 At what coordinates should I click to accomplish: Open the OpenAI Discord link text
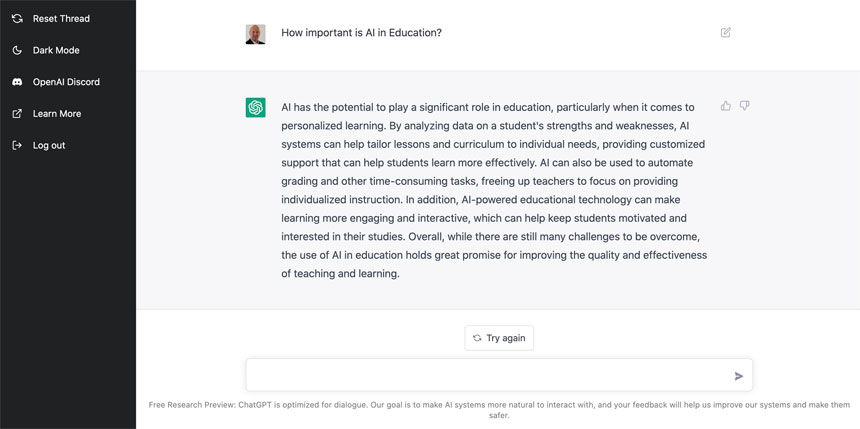tap(66, 82)
